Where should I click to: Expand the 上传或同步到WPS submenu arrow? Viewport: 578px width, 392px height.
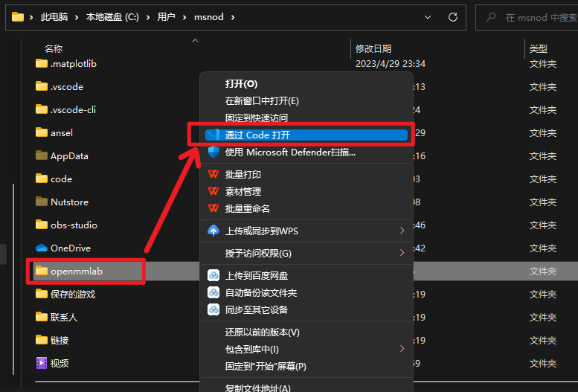pos(402,231)
